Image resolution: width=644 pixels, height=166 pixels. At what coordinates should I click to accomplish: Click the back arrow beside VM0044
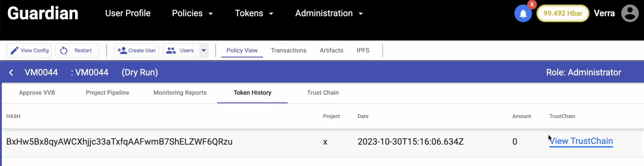[11, 73]
